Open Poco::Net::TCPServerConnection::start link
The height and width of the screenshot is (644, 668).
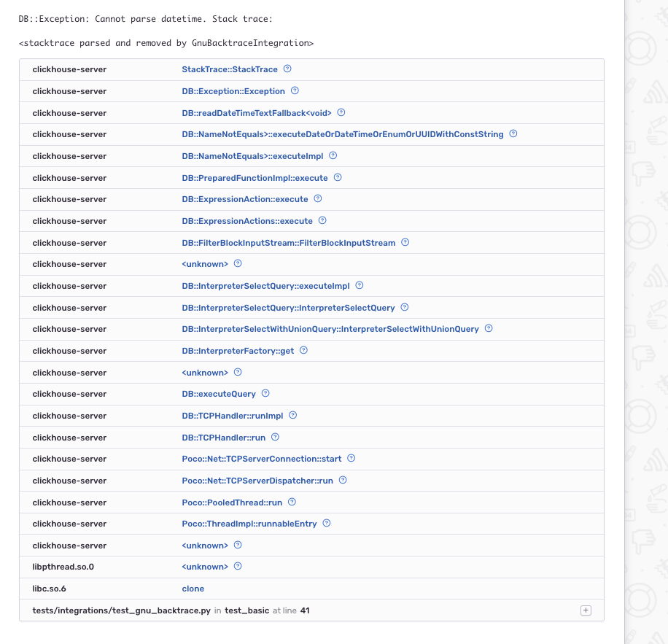(262, 459)
